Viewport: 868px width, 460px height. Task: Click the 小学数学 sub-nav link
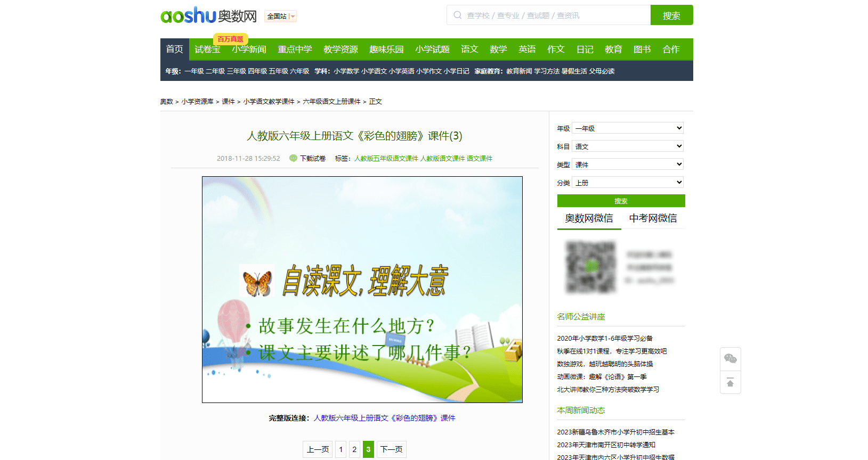click(x=346, y=71)
